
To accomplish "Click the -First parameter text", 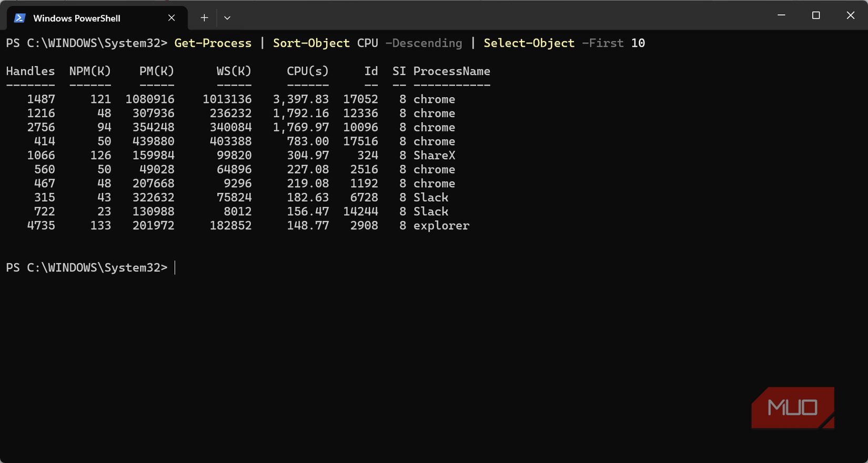I will pyautogui.click(x=602, y=43).
